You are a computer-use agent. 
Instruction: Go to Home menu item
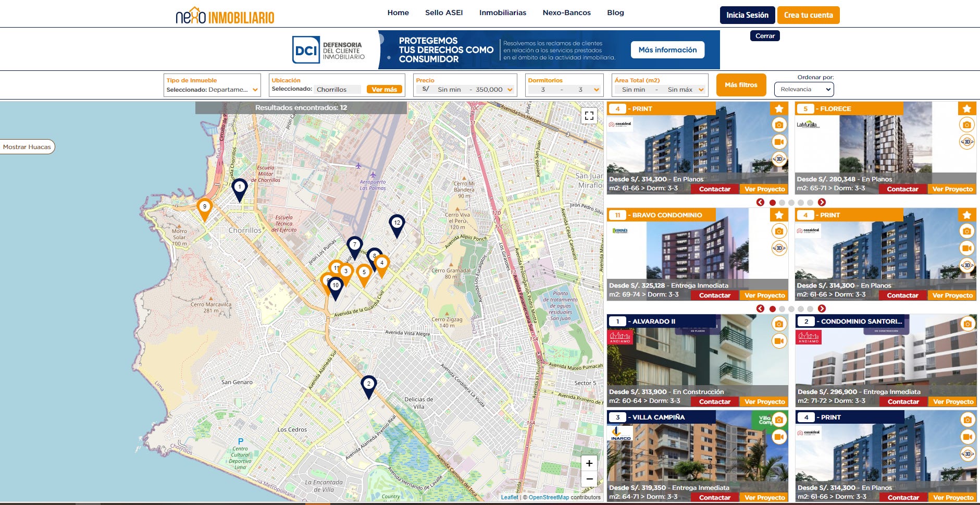pos(398,13)
